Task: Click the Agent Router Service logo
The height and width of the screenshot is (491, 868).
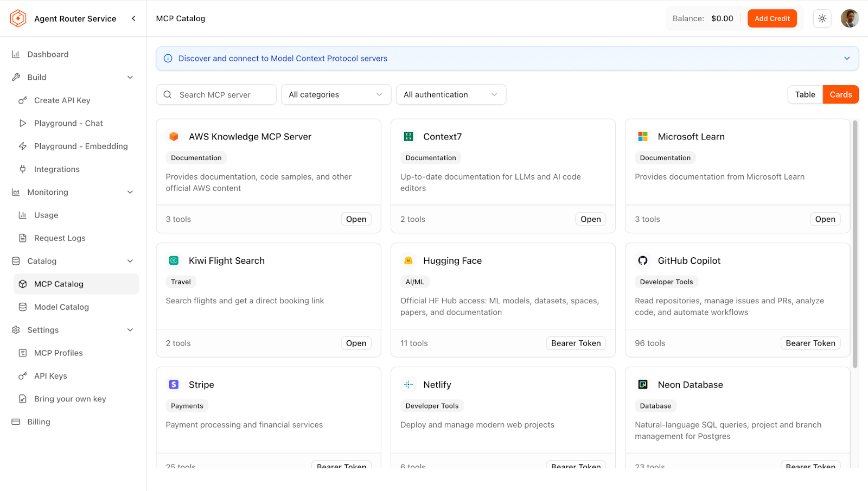Action: [18, 18]
